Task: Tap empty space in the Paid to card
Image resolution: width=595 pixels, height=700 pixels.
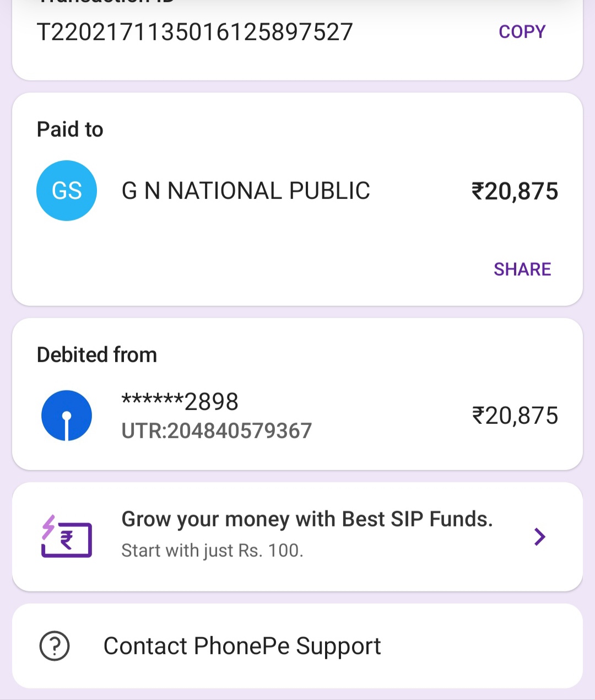Action: (x=275, y=265)
